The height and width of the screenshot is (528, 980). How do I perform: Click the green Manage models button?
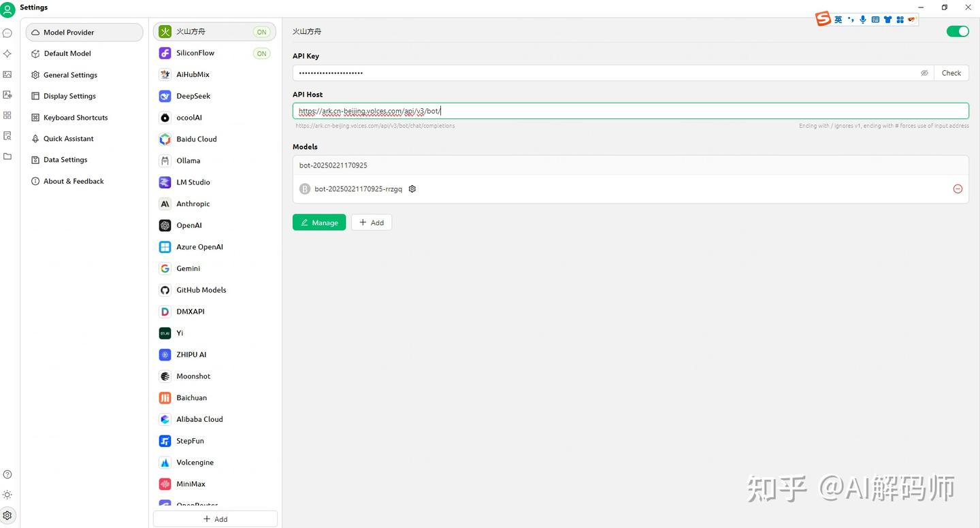coord(319,222)
